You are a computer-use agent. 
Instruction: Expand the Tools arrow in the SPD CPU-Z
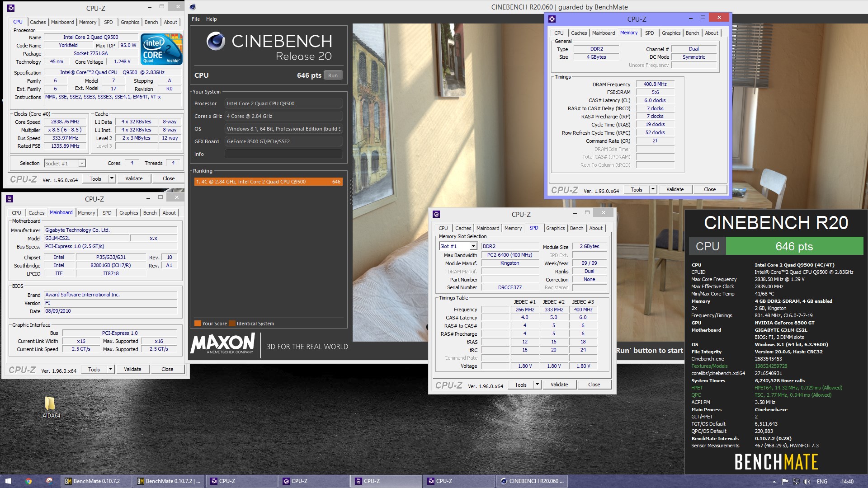pyautogui.click(x=537, y=385)
